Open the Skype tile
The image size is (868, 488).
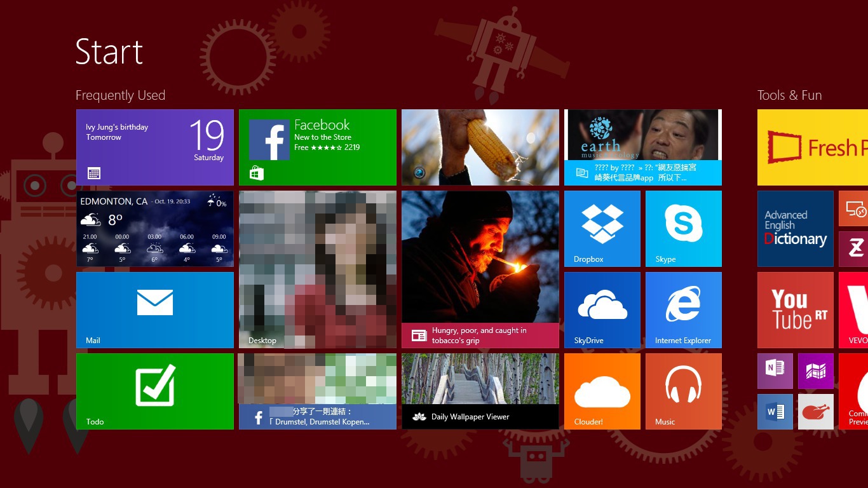(x=684, y=229)
